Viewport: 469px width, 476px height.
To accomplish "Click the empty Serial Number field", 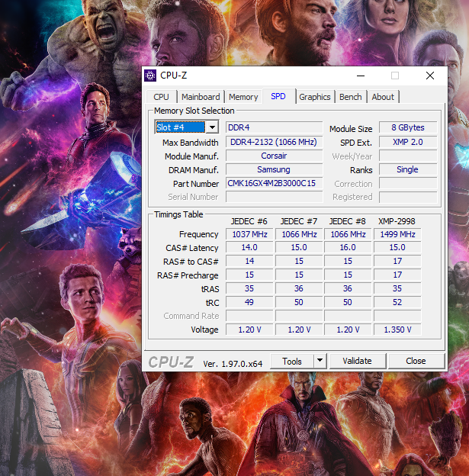I will (x=274, y=197).
